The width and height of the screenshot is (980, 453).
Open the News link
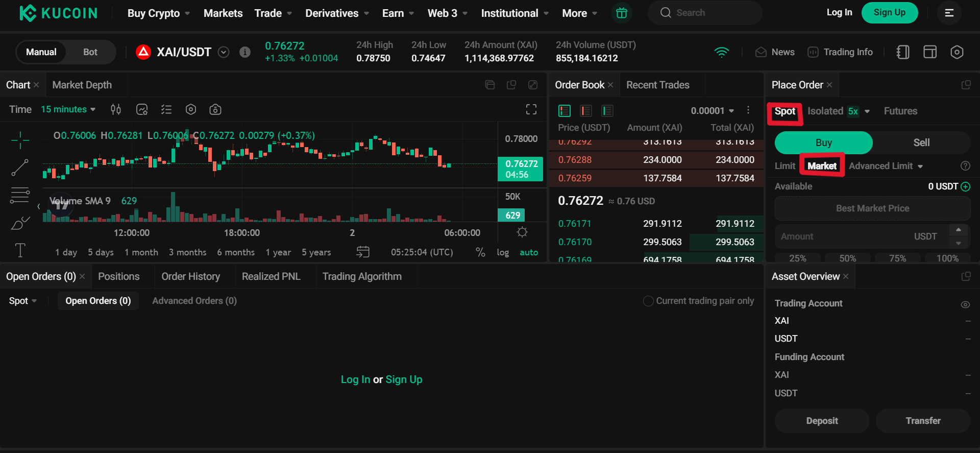coord(775,52)
